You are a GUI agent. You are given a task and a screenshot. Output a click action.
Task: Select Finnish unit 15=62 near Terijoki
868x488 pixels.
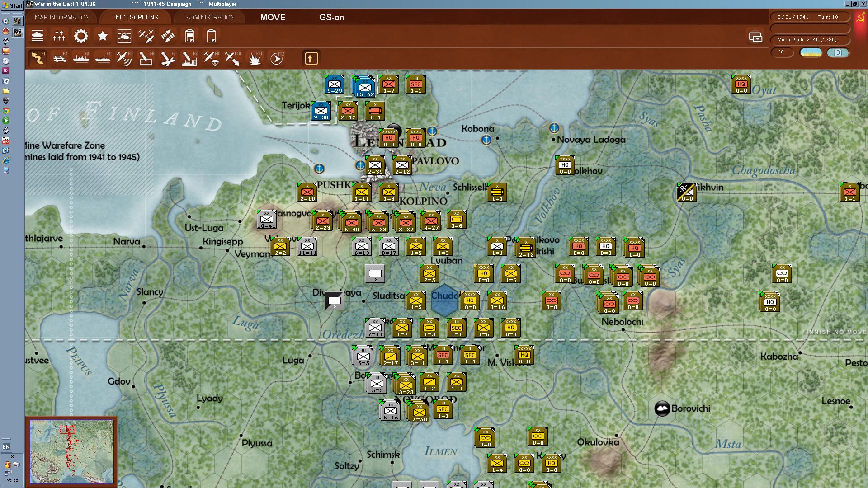coord(364,87)
